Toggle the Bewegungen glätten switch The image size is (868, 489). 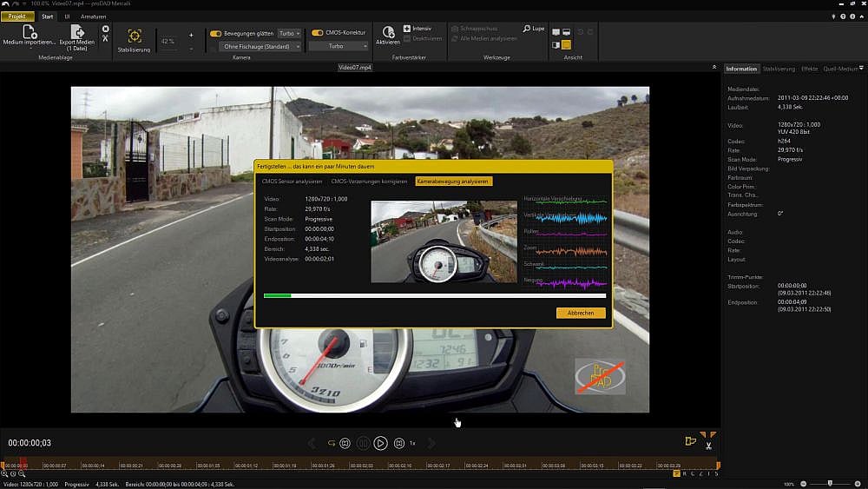coord(216,33)
